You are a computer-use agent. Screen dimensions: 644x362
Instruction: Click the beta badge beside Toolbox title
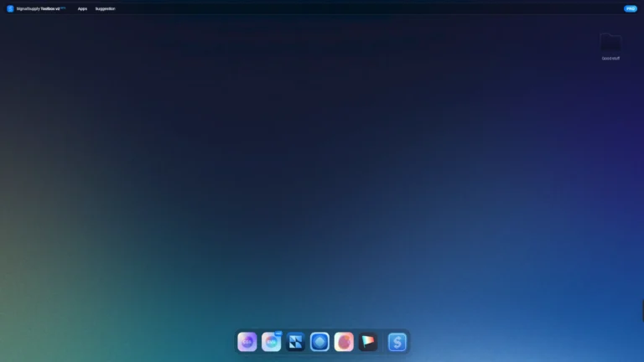pyautogui.click(x=63, y=7)
